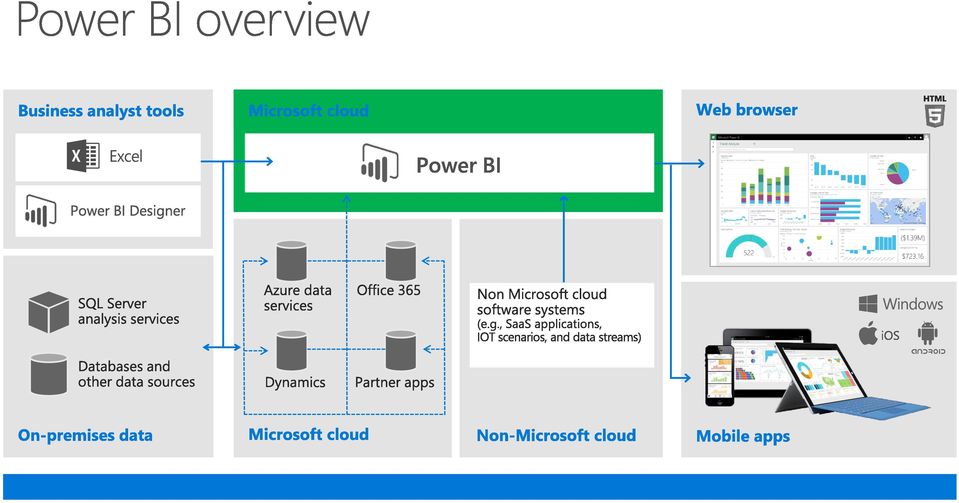Click the Non-Microsoft cloud heading
Image resolution: width=959 pixels, height=503 pixels.
coord(556,435)
